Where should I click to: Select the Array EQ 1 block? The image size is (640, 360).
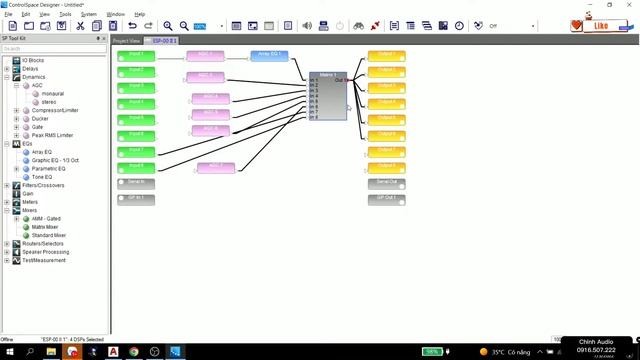click(269, 56)
